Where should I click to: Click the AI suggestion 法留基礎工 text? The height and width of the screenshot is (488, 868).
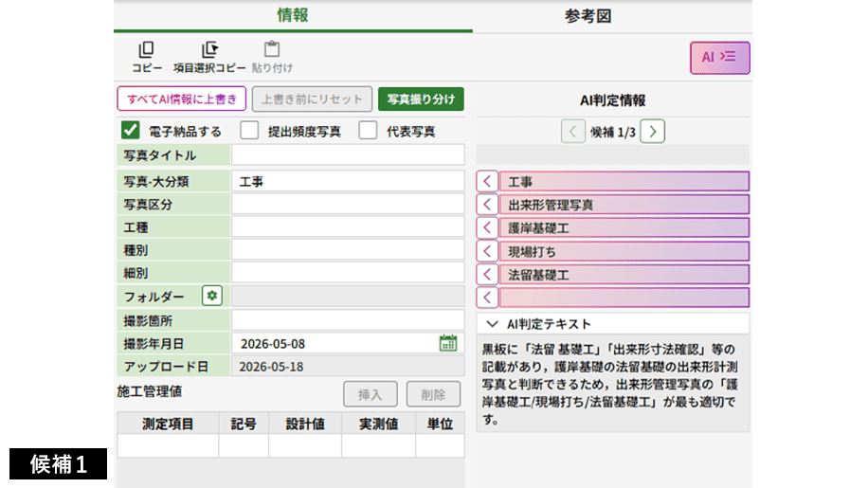[x=538, y=275]
